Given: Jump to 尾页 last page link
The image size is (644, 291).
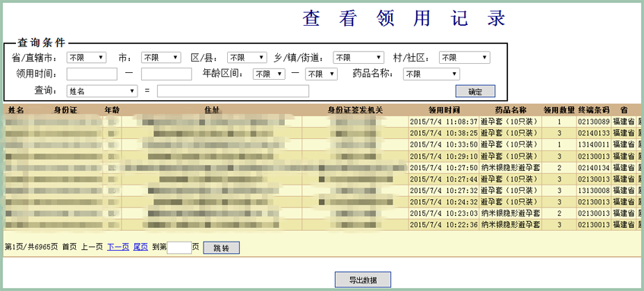Looking at the screenshot, I should (x=140, y=247).
